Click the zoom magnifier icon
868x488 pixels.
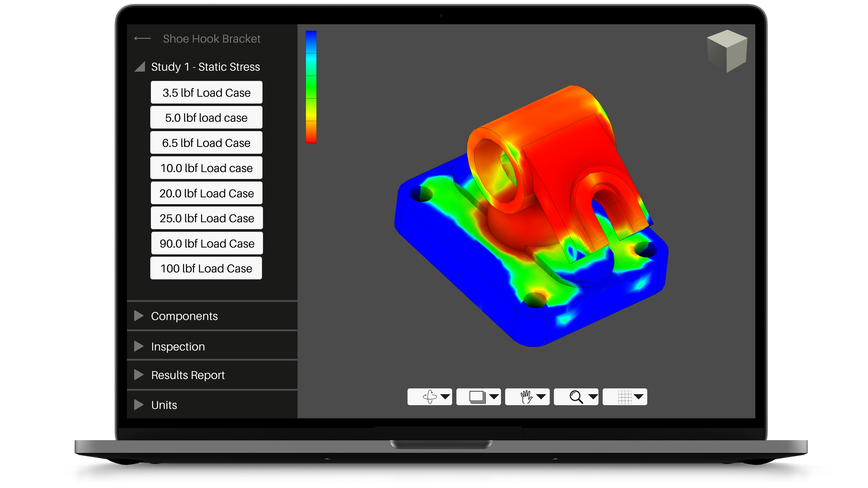[576, 397]
